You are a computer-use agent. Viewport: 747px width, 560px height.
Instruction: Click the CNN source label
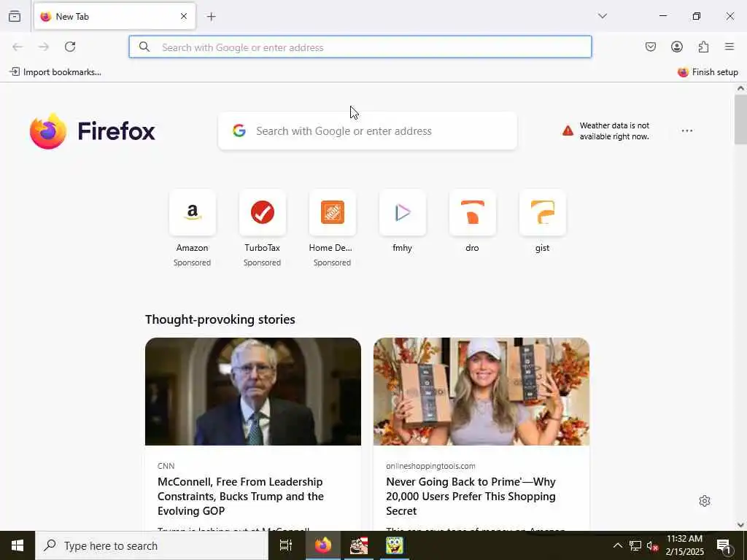tap(166, 466)
